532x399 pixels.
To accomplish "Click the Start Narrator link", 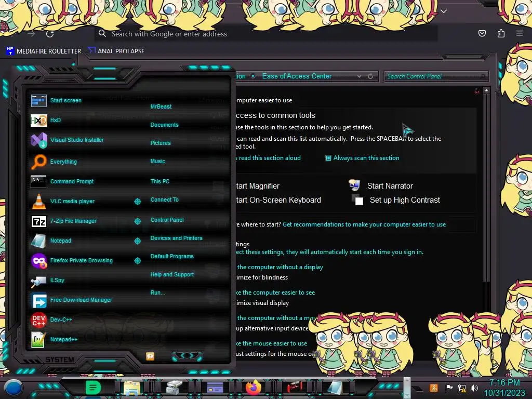I will [x=390, y=186].
